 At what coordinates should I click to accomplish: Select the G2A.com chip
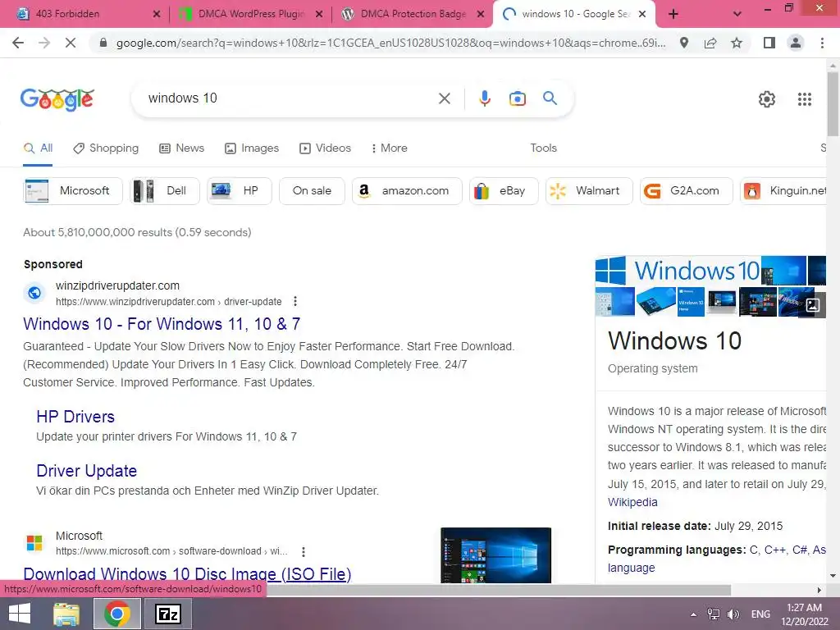click(686, 190)
